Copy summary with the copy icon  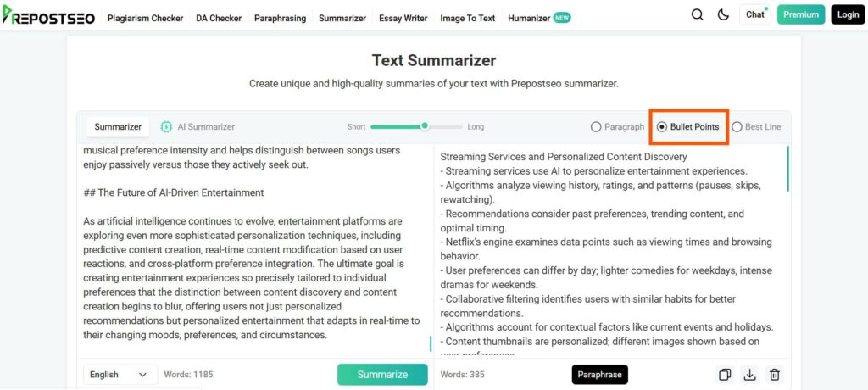[724, 375]
